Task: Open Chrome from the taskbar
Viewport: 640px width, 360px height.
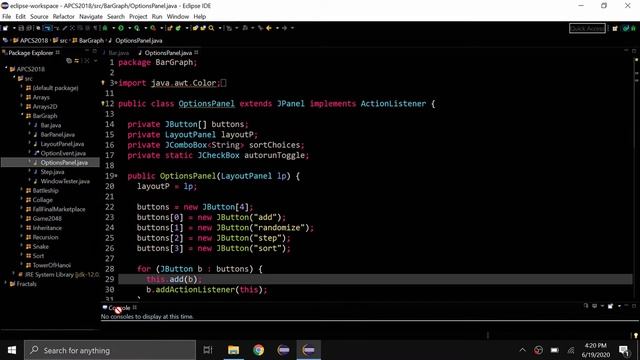Action: [258, 350]
